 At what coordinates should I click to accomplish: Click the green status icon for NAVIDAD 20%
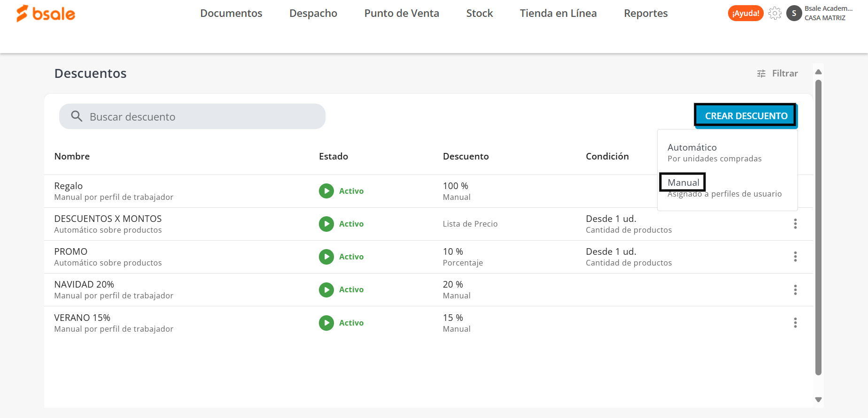(326, 289)
